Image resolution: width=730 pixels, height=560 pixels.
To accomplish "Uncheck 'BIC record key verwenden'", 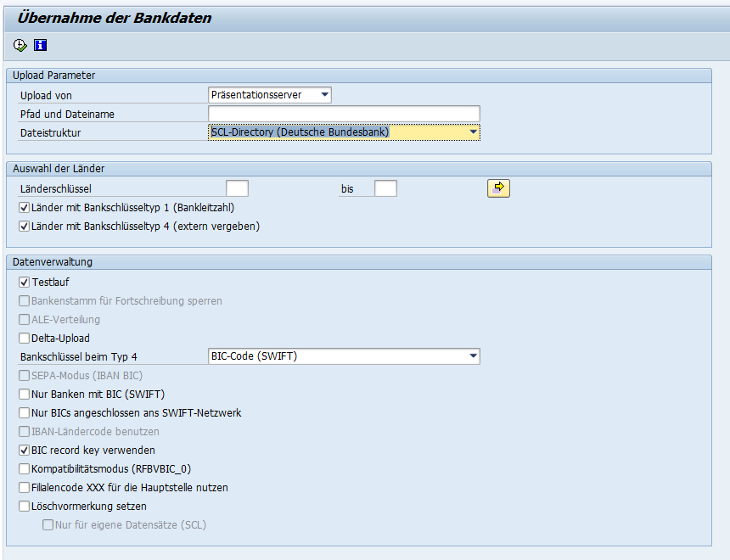I will click(x=24, y=450).
